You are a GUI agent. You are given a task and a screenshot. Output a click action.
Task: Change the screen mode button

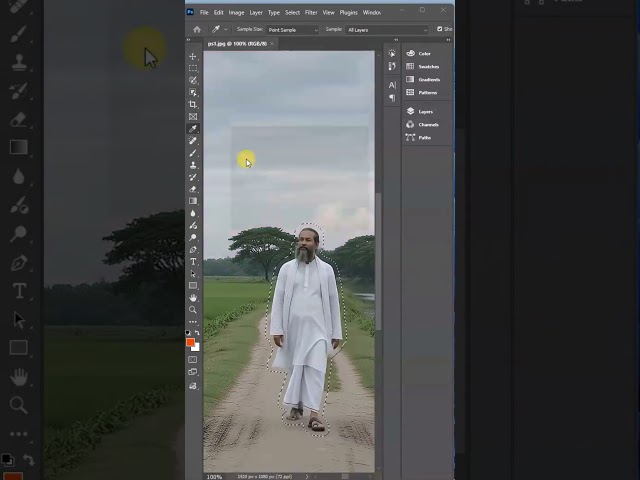tap(193, 372)
